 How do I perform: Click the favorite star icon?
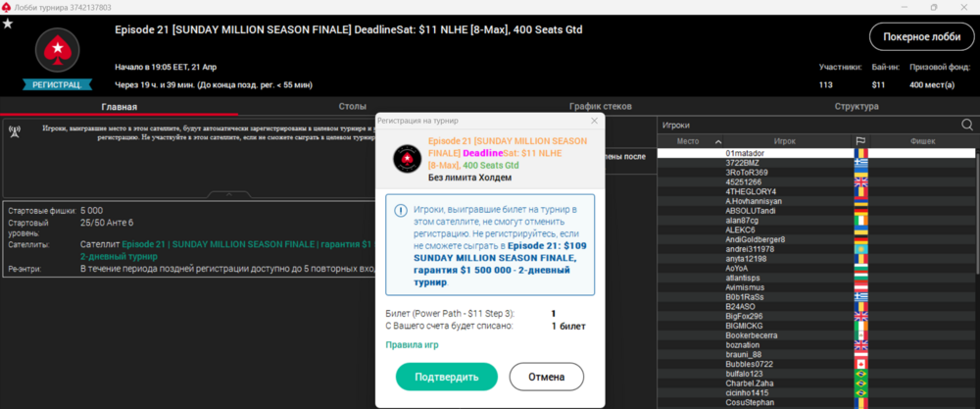(8, 24)
